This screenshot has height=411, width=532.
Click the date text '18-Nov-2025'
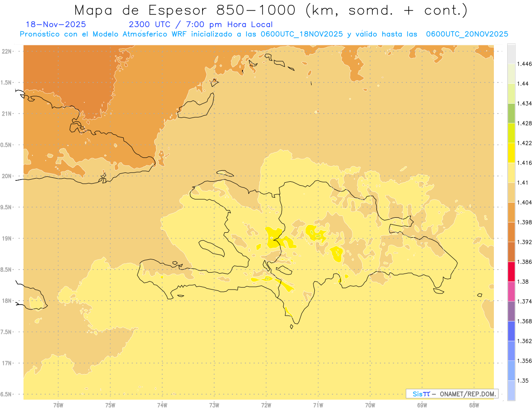[56, 24]
